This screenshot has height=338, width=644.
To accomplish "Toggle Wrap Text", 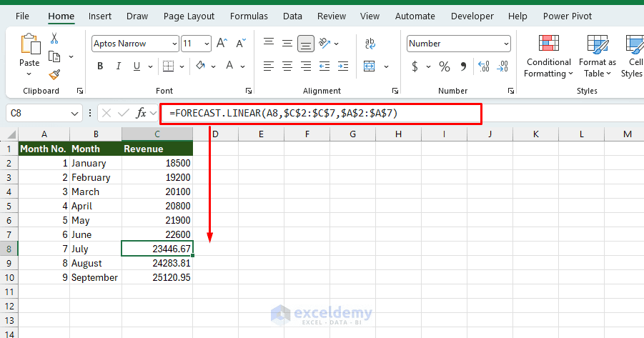I will point(370,43).
